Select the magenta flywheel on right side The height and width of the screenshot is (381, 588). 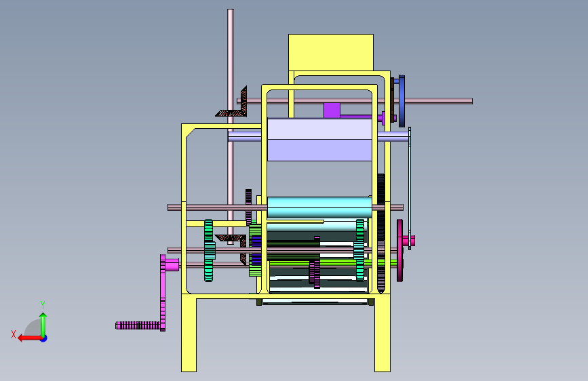(399, 251)
